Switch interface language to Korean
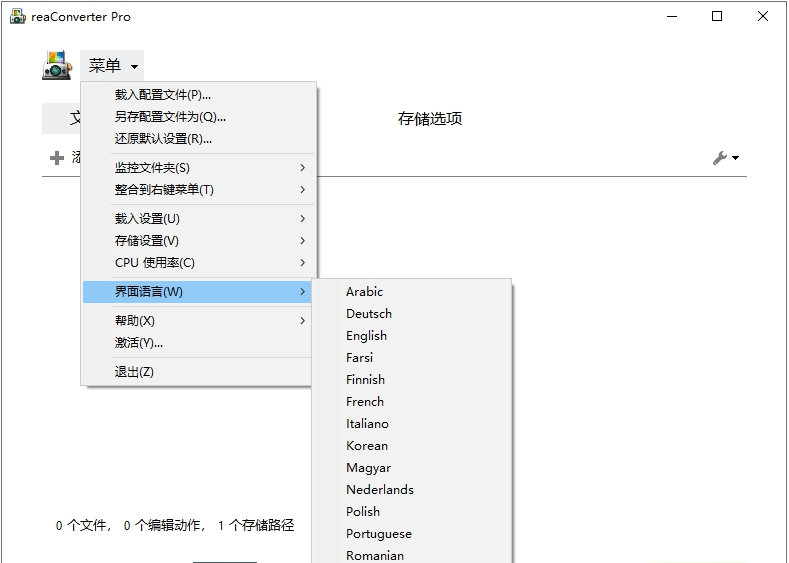The width and height of the screenshot is (789, 563). pos(412,446)
